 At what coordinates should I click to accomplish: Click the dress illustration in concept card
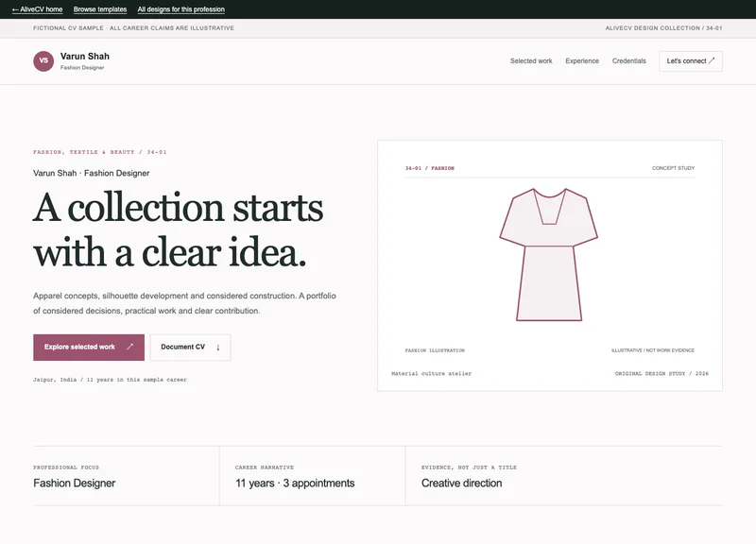point(549,254)
